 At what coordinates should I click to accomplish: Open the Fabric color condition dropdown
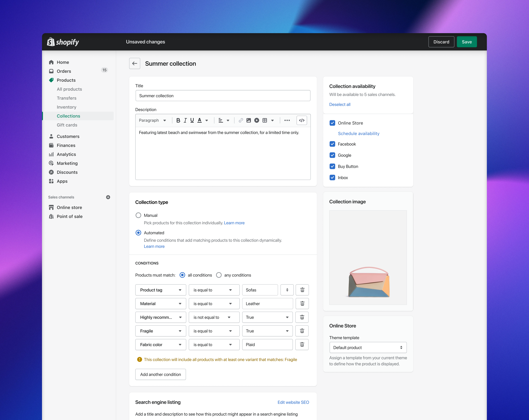pyautogui.click(x=161, y=345)
